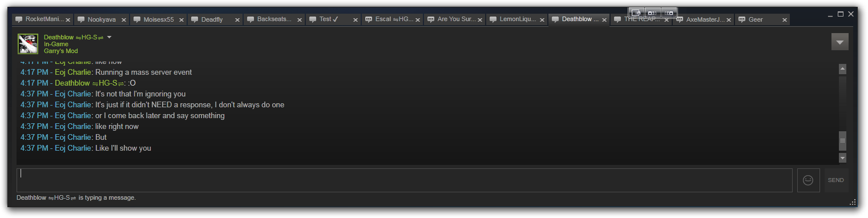Click resize grip at window bottom-right corner
The height and width of the screenshot is (218, 868).
(853, 201)
